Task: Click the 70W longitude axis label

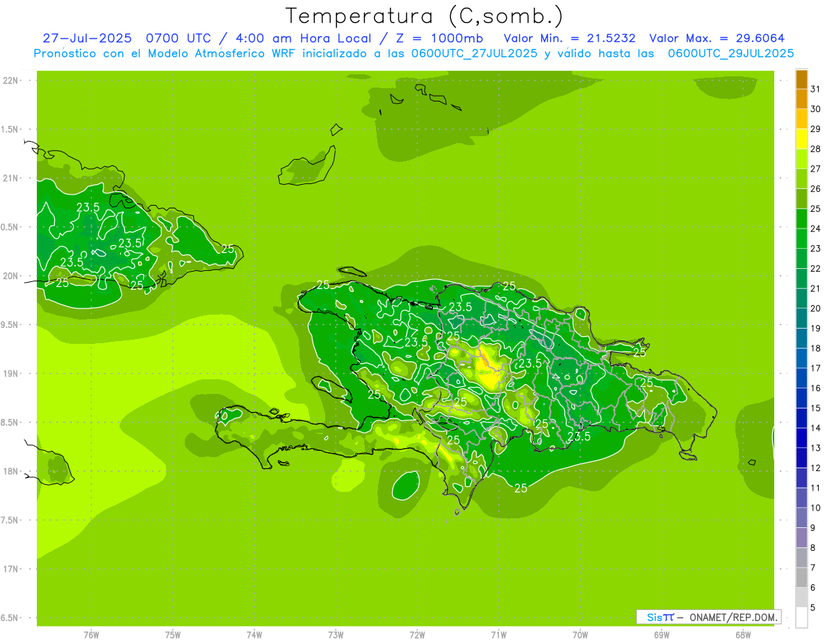Action: [x=580, y=635]
